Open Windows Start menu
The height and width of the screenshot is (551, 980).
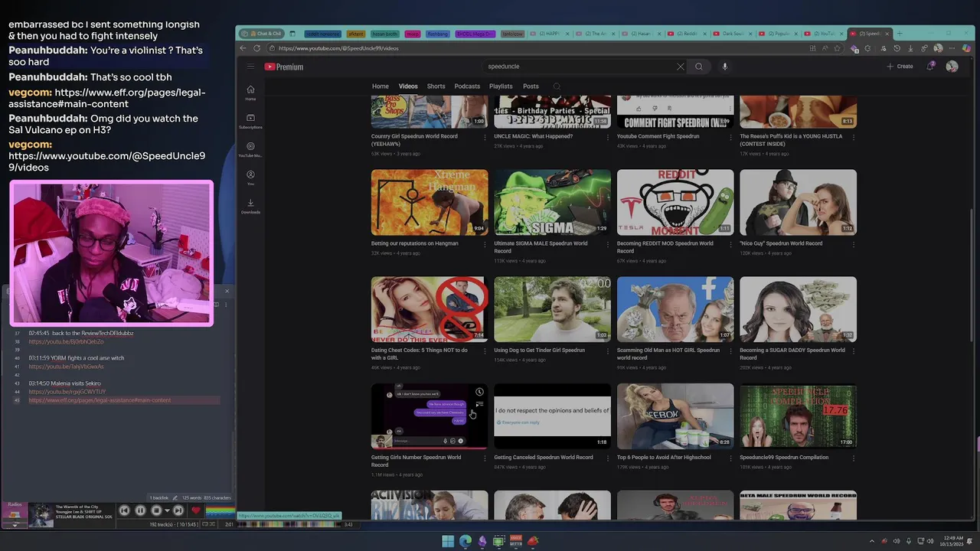[x=448, y=541]
